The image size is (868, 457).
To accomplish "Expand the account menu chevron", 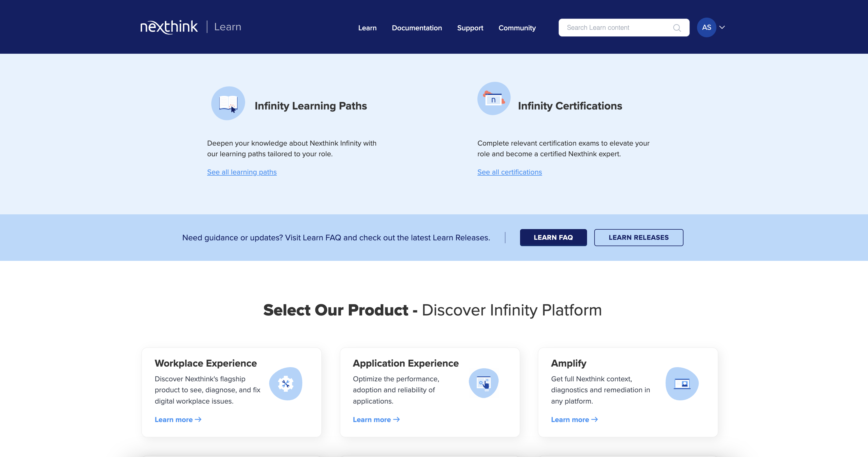I will click(x=722, y=27).
